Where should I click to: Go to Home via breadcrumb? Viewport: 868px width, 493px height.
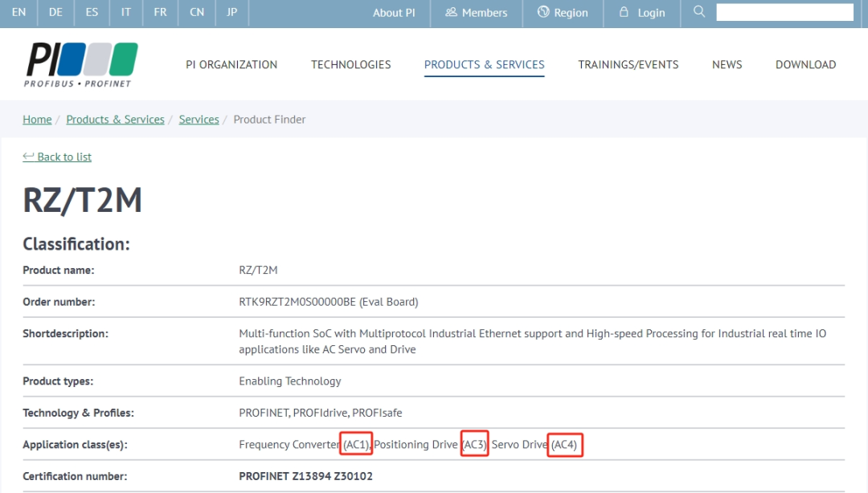click(x=37, y=120)
